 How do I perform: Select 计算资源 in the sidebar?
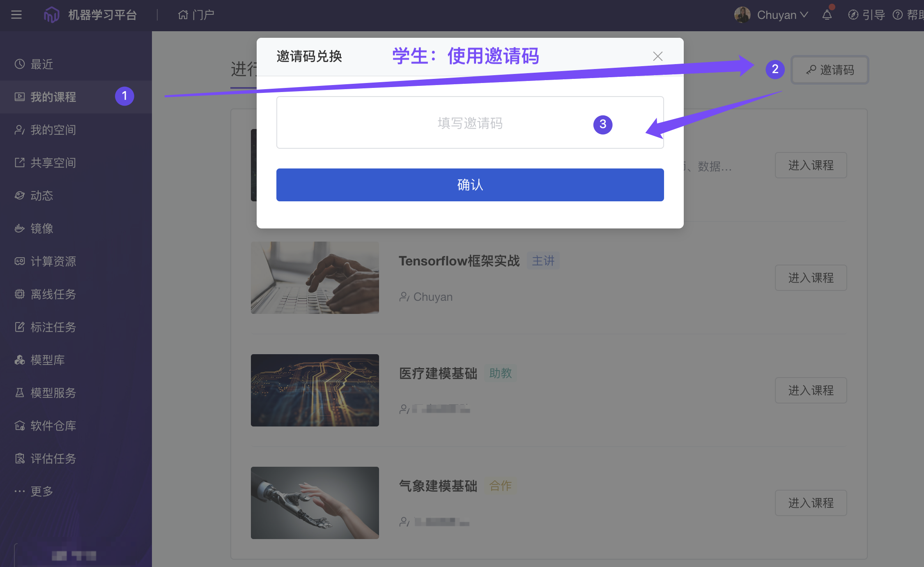pyautogui.click(x=53, y=261)
